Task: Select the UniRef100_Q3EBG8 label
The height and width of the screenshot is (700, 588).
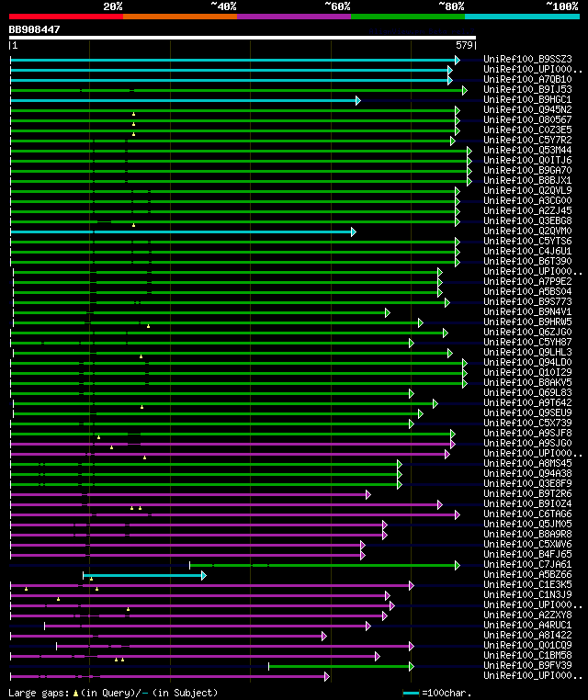Action: click(527, 220)
